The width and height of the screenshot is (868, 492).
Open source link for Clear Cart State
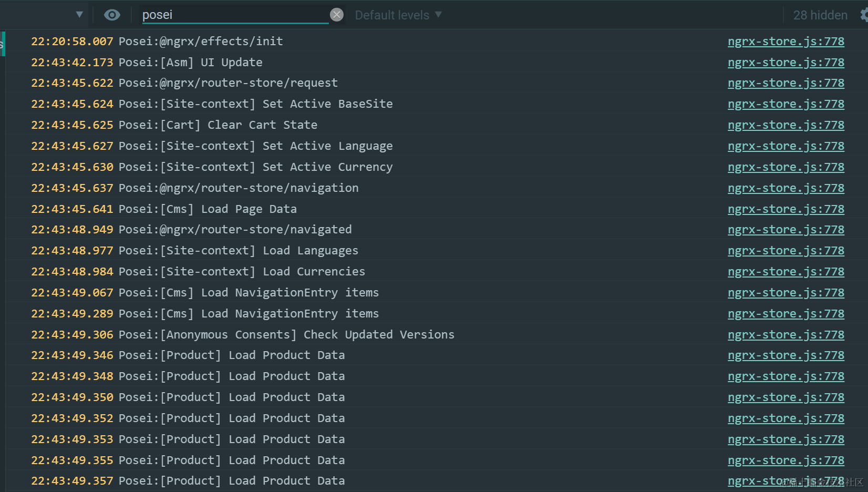pyautogui.click(x=786, y=125)
